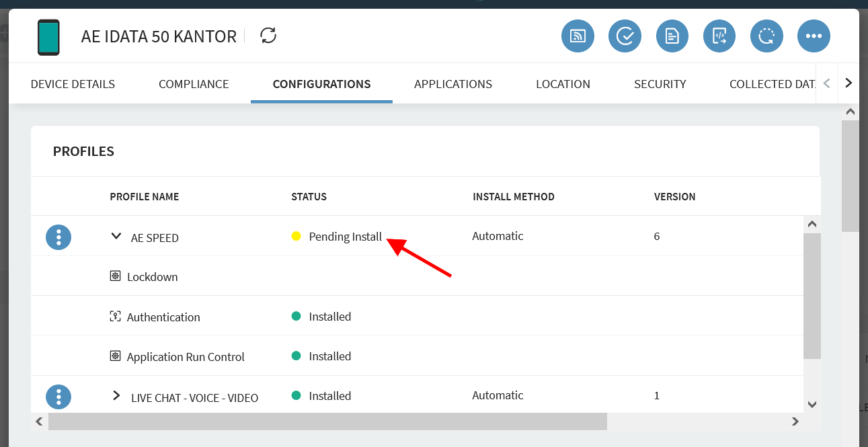868x447 pixels.
Task: Click the dotted circular arrow icon
Action: click(x=766, y=36)
